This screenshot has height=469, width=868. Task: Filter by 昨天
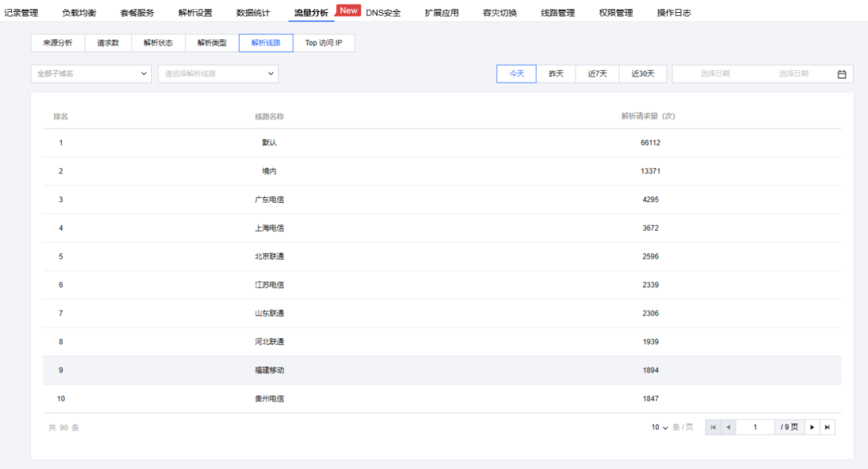click(556, 74)
